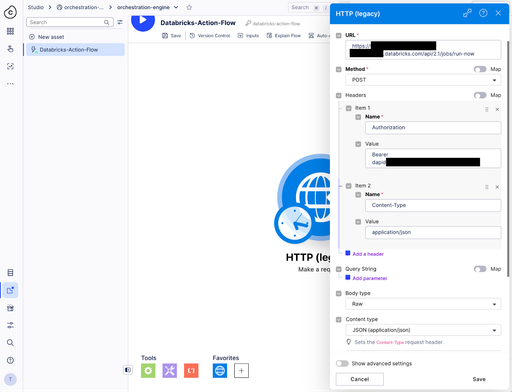
Task: Click the Save toolbar item
Action: coord(172,36)
